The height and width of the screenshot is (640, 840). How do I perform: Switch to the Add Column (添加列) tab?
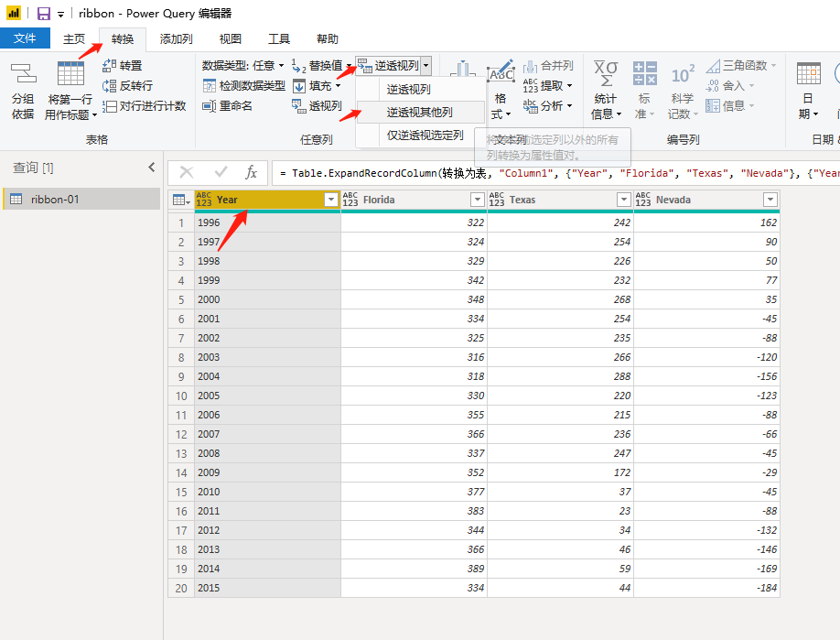(x=176, y=39)
